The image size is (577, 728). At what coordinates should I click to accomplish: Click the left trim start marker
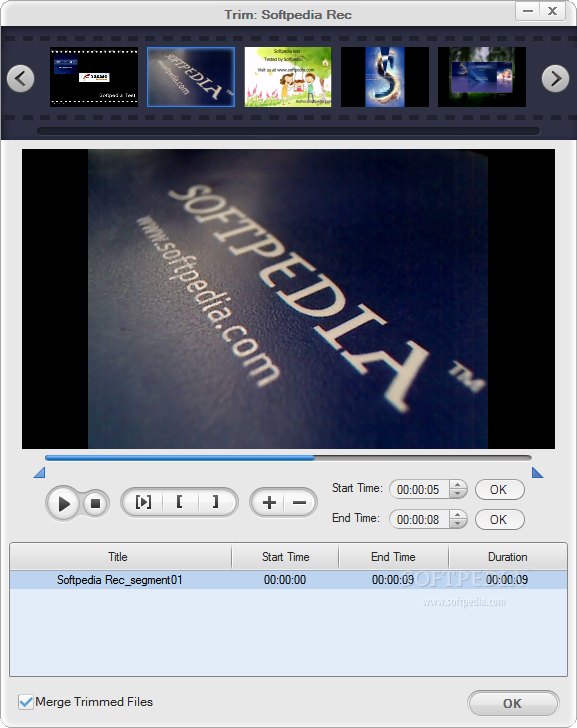click(39, 473)
